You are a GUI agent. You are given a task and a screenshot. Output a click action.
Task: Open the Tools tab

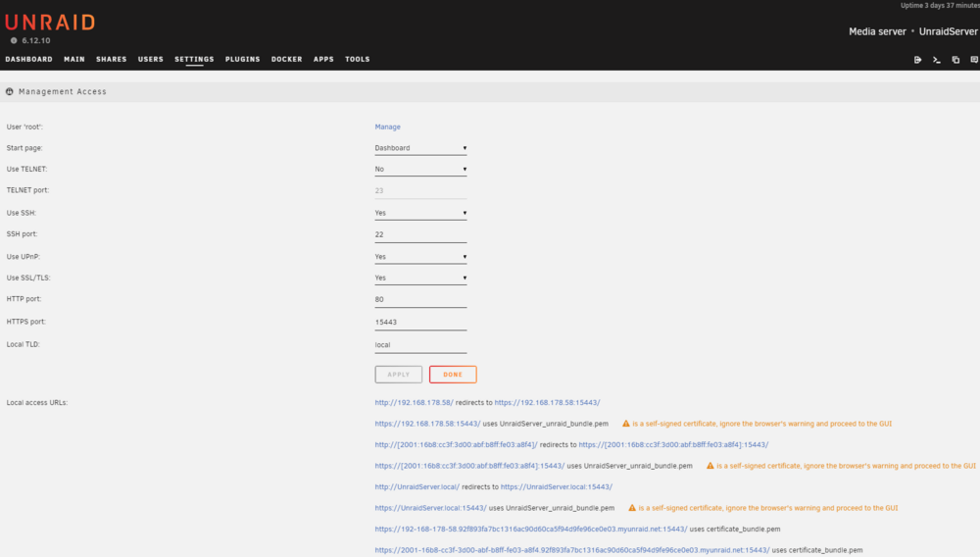point(358,60)
